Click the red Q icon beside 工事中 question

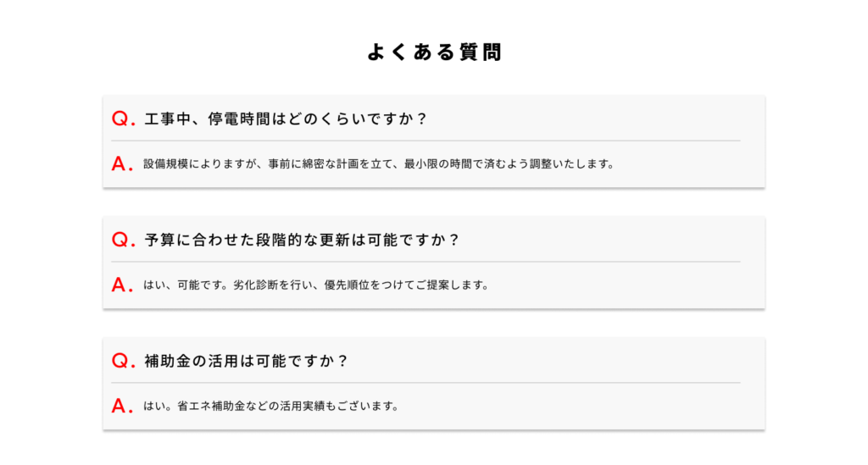[x=123, y=119]
